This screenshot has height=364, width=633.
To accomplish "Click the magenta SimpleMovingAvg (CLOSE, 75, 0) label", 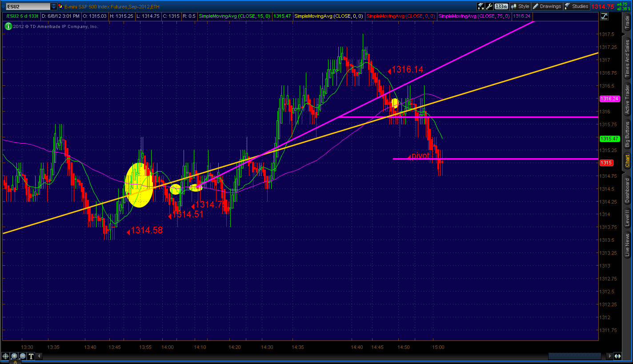I will coord(474,16).
